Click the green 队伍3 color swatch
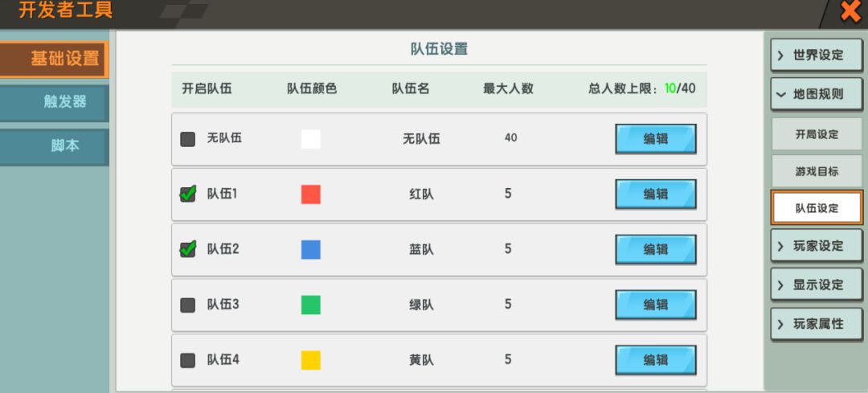 tap(311, 305)
